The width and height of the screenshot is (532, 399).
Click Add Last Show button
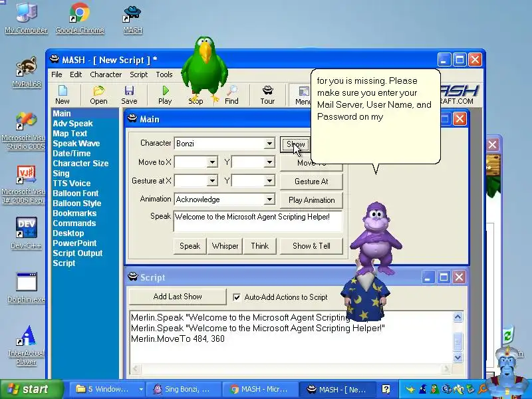pos(178,297)
